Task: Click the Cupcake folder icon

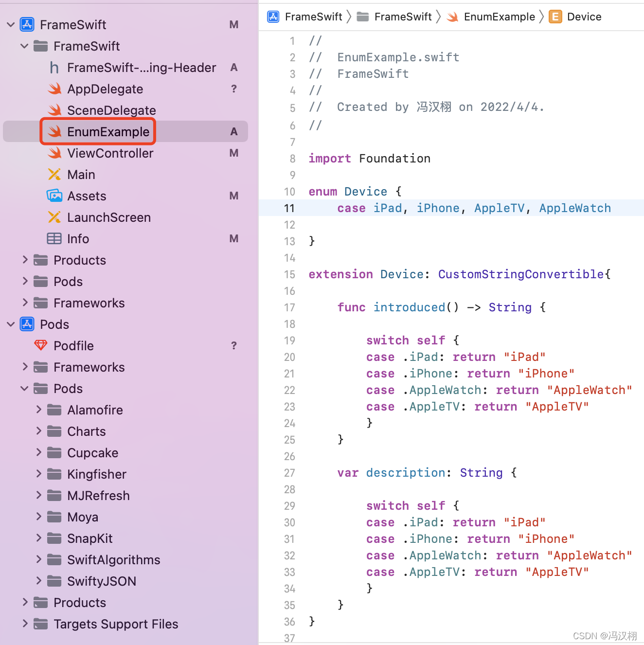Action: coord(54,452)
